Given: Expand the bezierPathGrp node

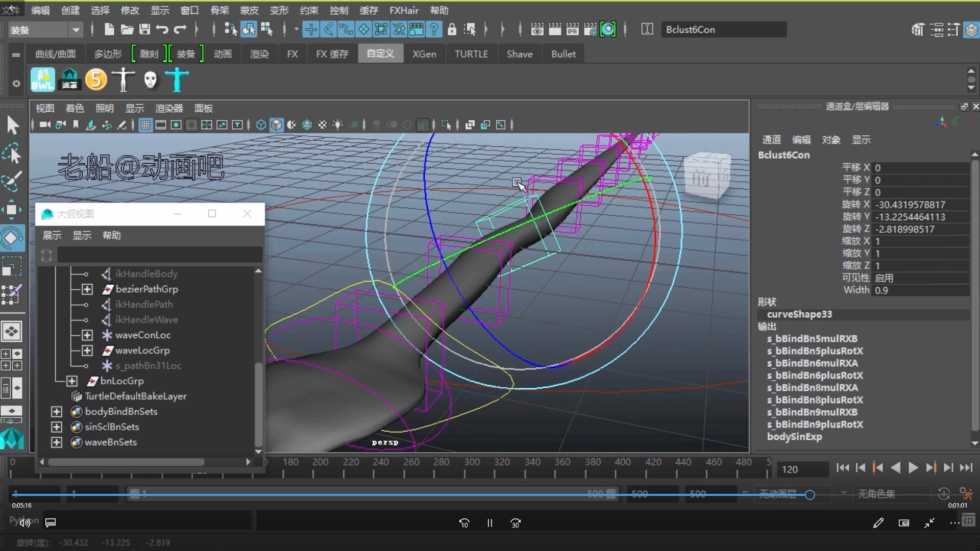Looking at the screenshot, I should [87, 289].
